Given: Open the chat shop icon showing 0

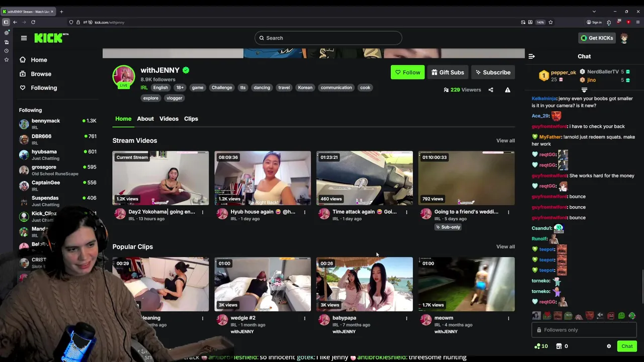Looking at the screenshot, I should coord(561,346).
